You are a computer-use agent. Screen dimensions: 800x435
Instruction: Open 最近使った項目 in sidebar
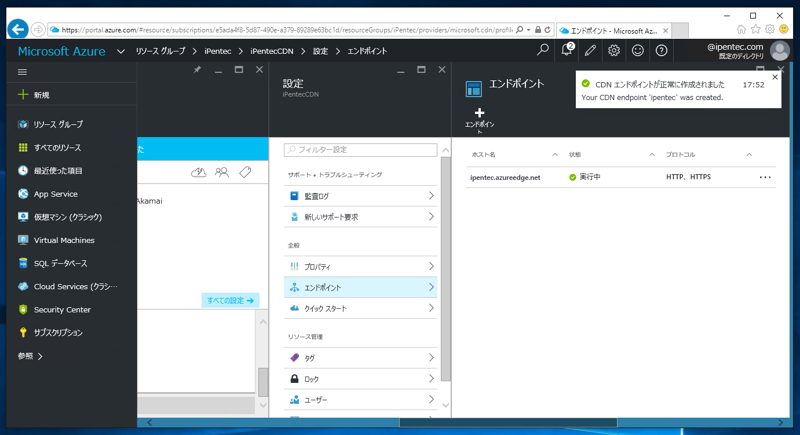[x=71, y=170]
